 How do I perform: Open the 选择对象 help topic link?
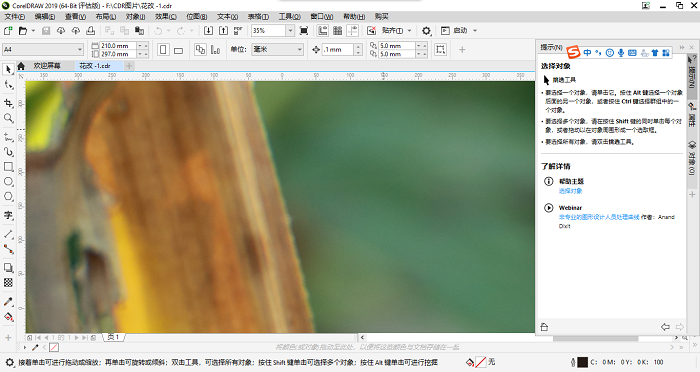pos(570,191)
